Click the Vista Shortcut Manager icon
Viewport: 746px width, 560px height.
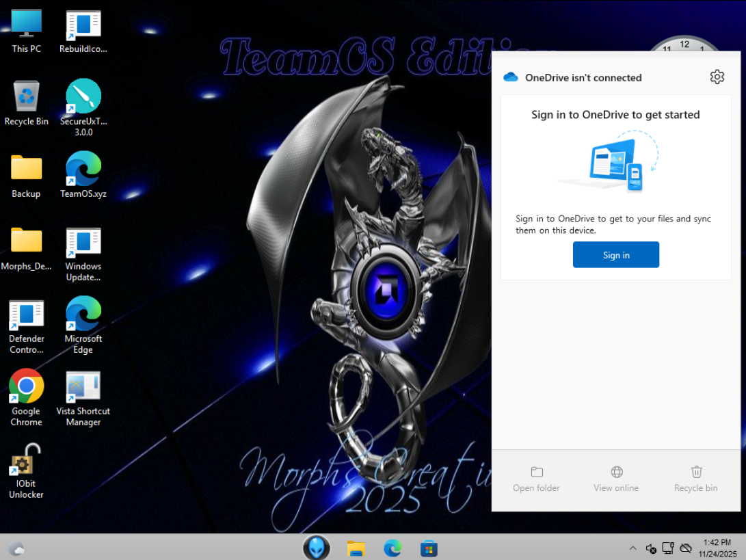[83, 388]
